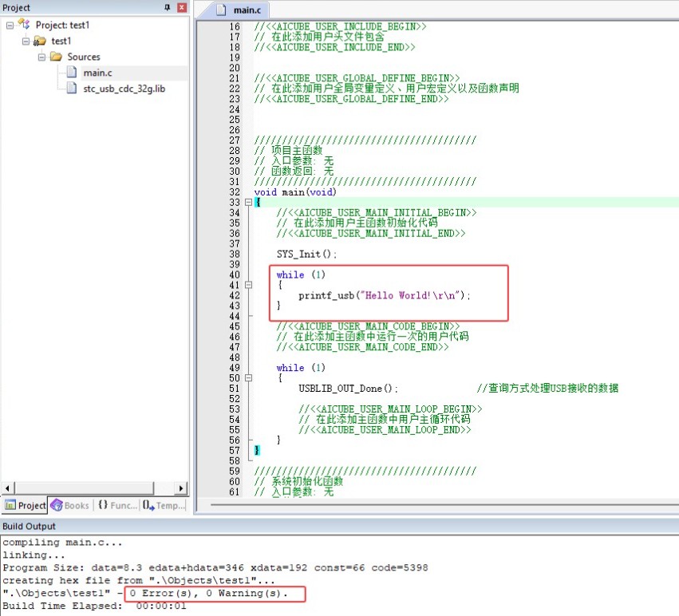Click the 0 Error(s), 0 Warning(s) result
The width and height of the screenshot is (679, 616).
(209, 593)
